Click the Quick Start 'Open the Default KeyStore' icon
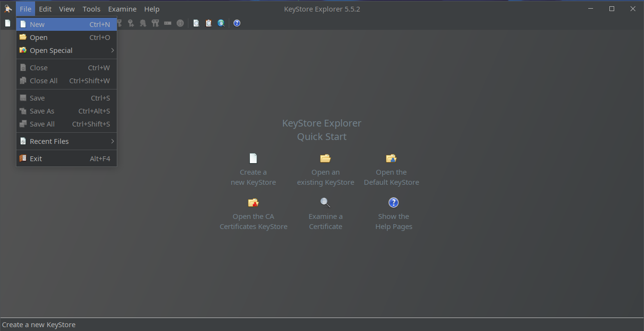Screen dimensions: 644x331 tap(391, 158)
